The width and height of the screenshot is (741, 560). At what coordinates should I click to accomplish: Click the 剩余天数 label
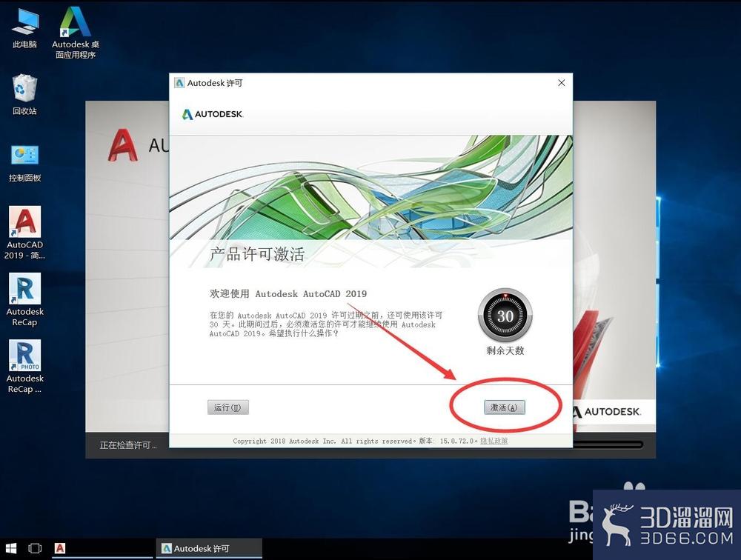tap(505, 350)
